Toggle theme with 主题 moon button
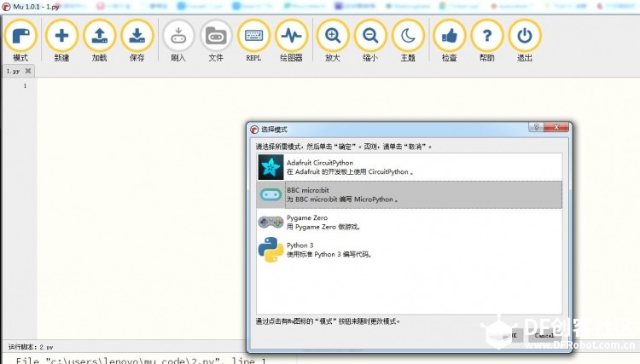Viewport: 640px width, 364px height. (x=408, y=40)
